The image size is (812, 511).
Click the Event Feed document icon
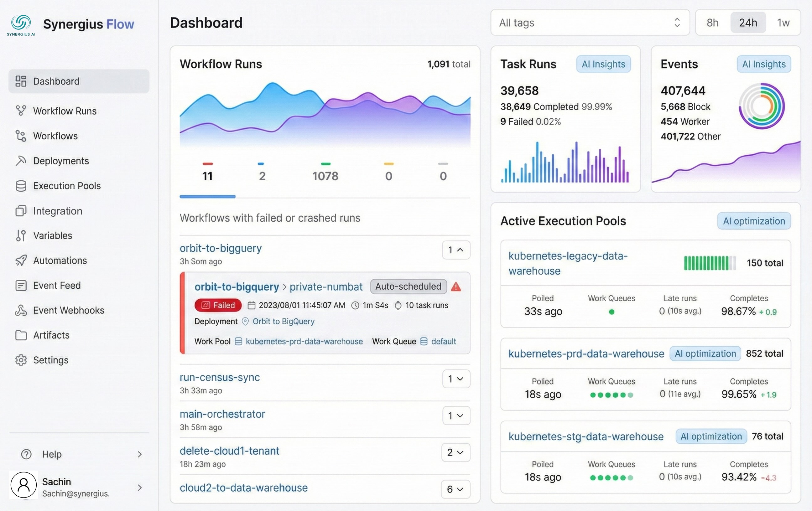(21, 285)
